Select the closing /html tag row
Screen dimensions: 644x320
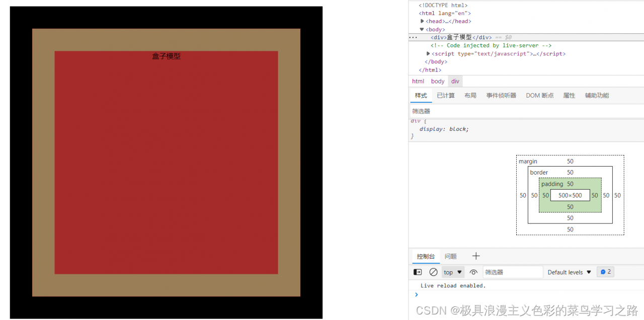[x=430, y=69]
